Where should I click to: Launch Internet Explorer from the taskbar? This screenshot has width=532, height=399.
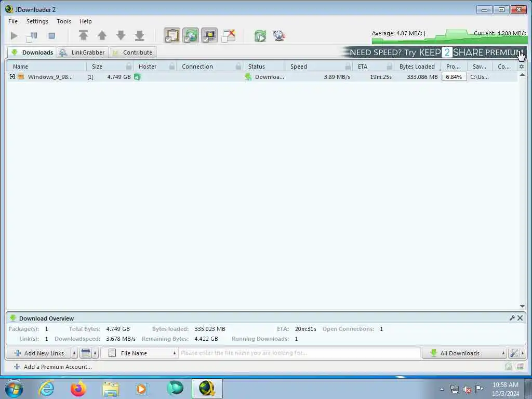point(46,389)
